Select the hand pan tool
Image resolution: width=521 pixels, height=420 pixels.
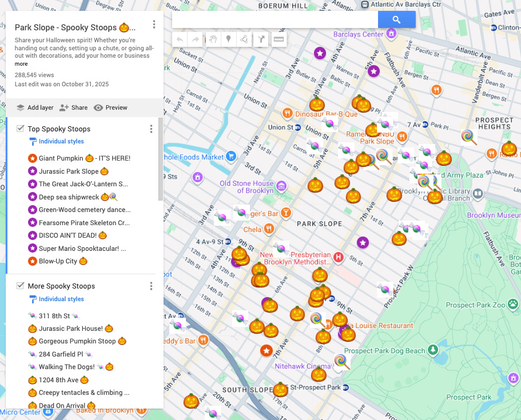tap(213, 39)
